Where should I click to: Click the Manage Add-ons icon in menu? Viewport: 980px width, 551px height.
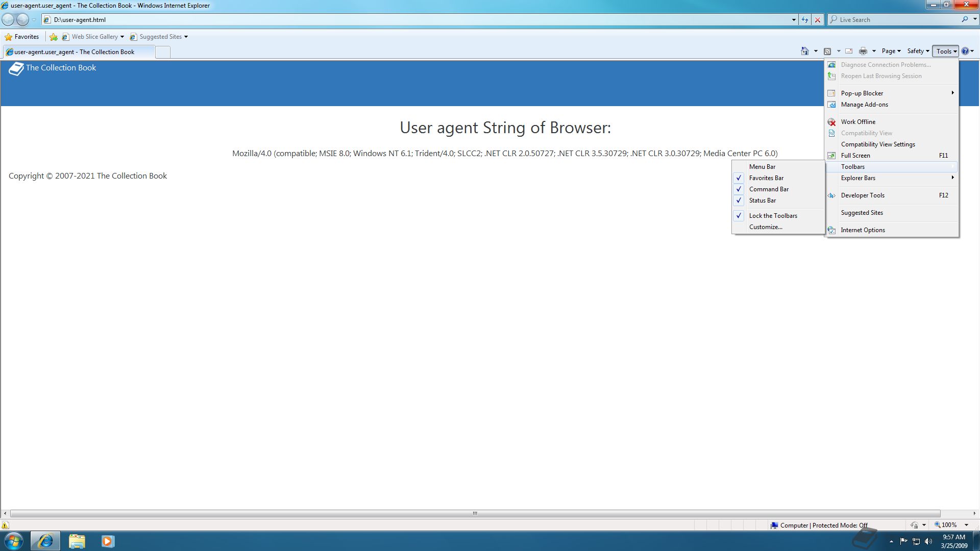(x=831, y=105)
